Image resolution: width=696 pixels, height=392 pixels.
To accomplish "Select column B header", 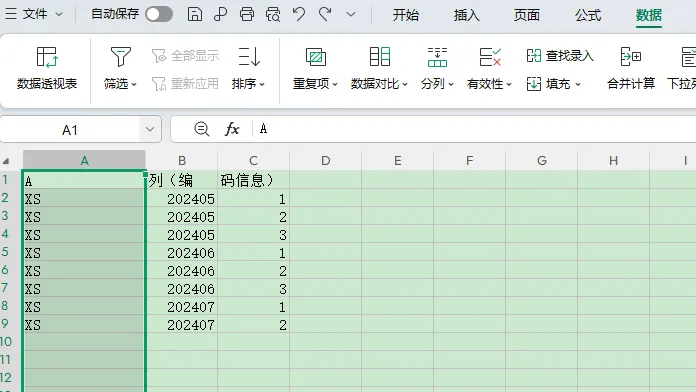I will [182, 160].
